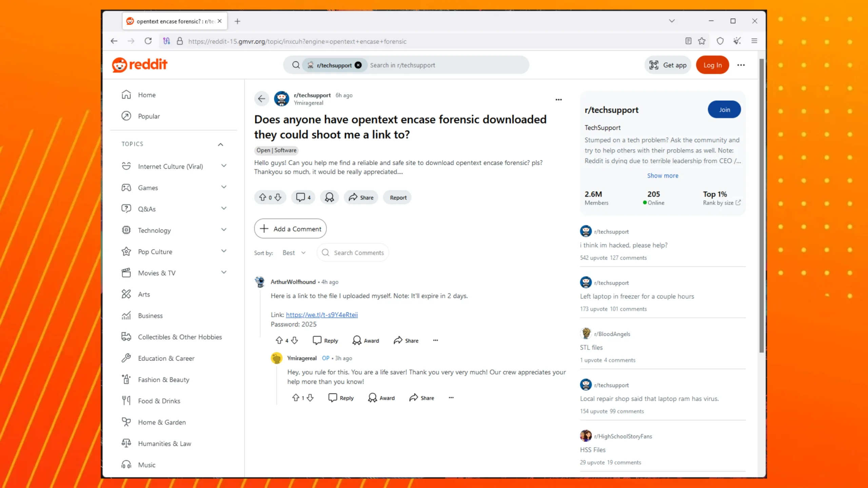
Task: Open 'i think im hacked, please help?' post
Action: [x=624, y=245]
